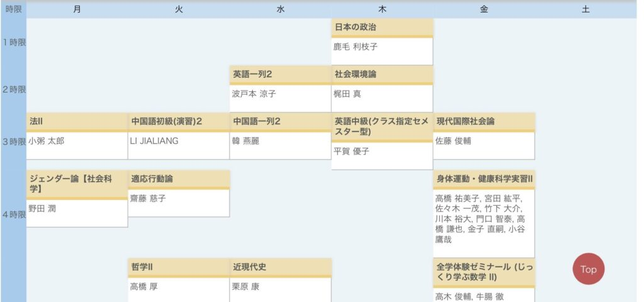Open the 法II course card
Screen dimensions: 644x302
[36, 121]
